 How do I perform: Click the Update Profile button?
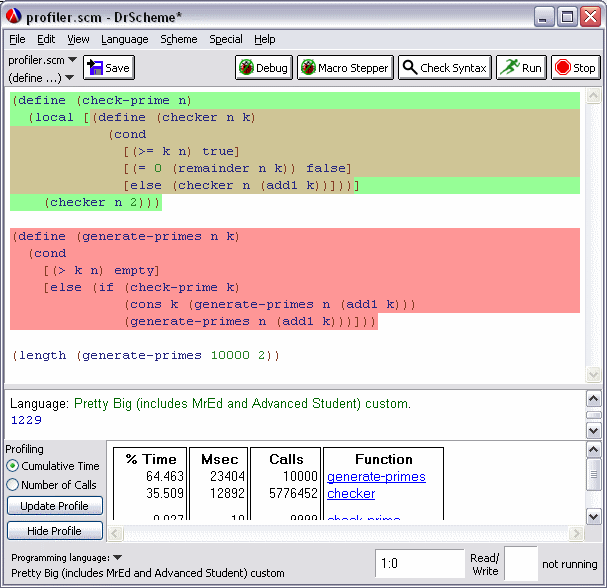(55, 506)
